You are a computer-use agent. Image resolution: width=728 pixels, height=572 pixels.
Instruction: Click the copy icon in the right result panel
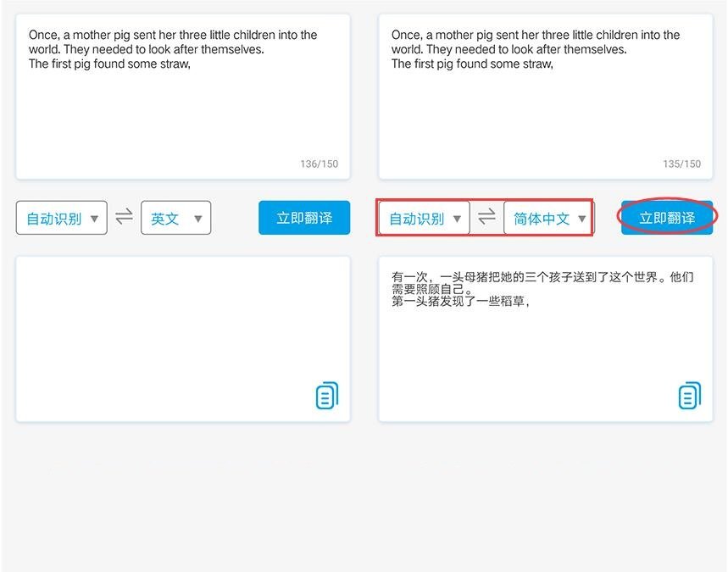point(689,395)
